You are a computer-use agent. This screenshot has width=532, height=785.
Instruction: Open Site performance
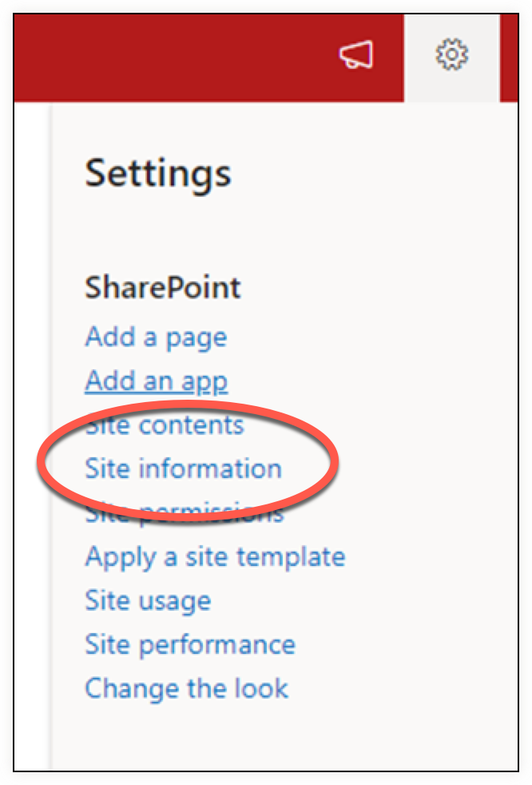[x=190, y=645]
